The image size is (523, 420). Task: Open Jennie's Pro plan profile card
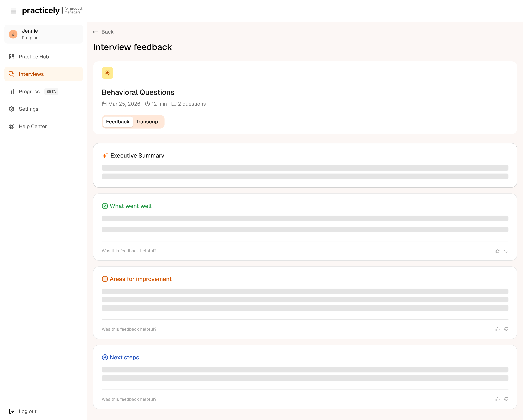pos(43,34)
